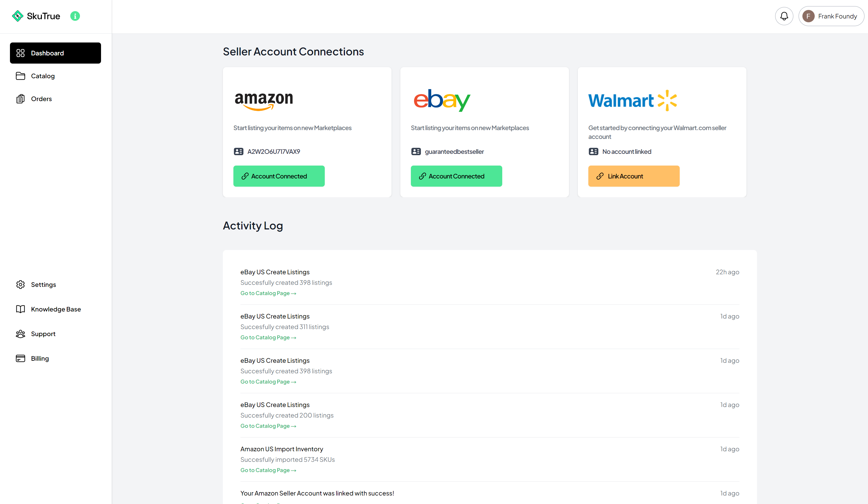Screen dimensions: 868x504
Task: Select the Dashboard menu entry
Action: click(x=47, y=53)
